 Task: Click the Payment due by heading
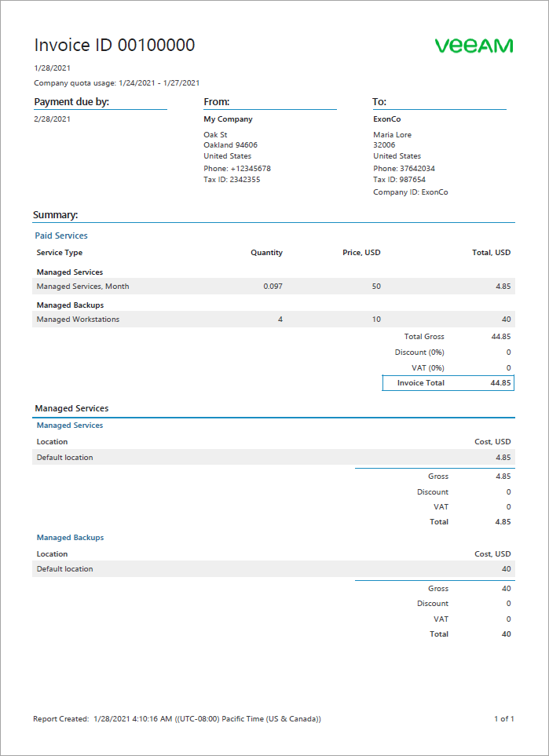(71, 102)
